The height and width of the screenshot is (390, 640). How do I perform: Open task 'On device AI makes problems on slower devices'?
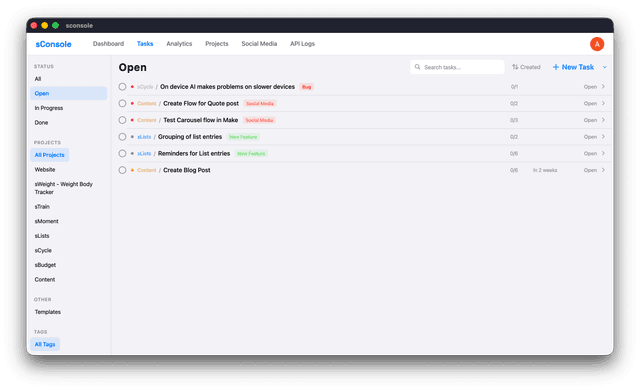click(227, 87)
